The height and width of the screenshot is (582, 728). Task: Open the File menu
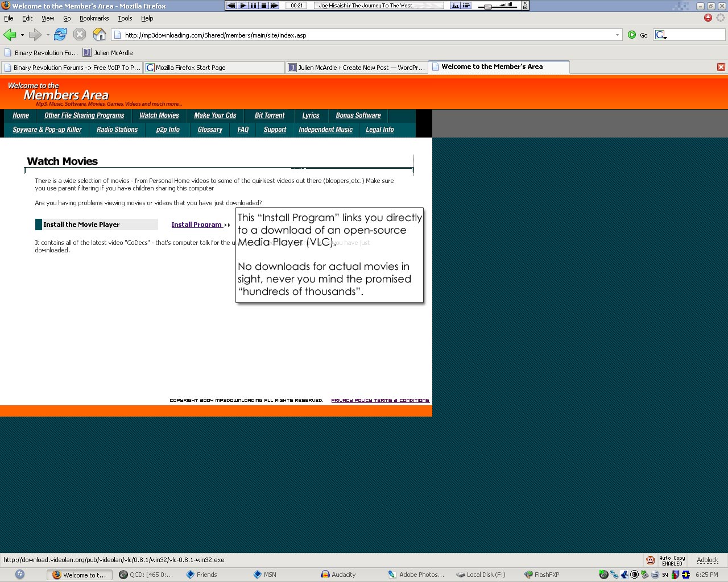[x=9, y=18]
